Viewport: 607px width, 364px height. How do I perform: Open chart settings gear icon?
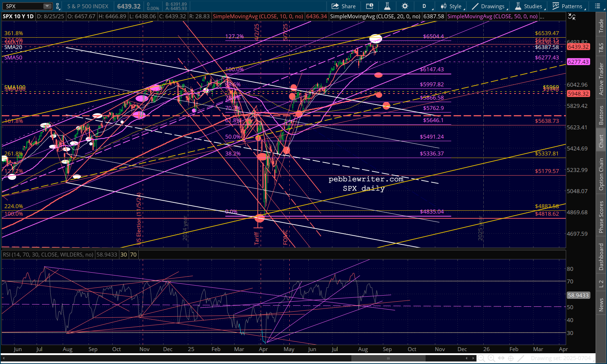point(405,6)
